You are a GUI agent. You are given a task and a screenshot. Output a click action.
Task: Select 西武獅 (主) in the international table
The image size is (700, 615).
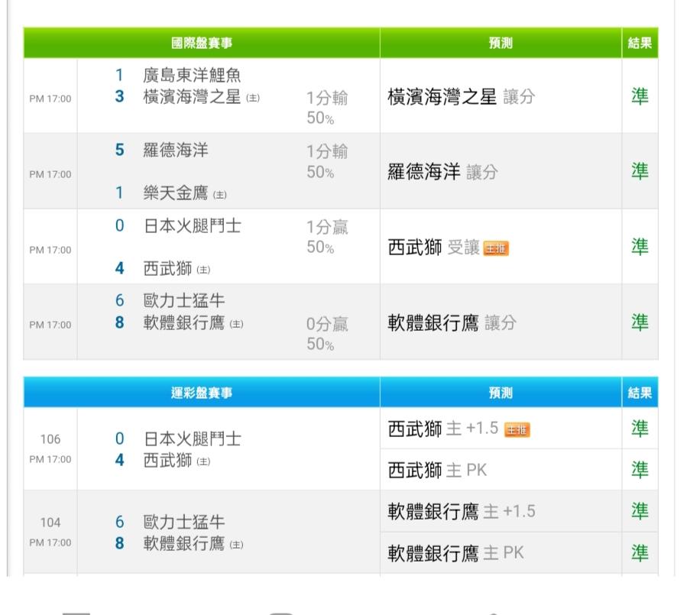tap(177, 269)
